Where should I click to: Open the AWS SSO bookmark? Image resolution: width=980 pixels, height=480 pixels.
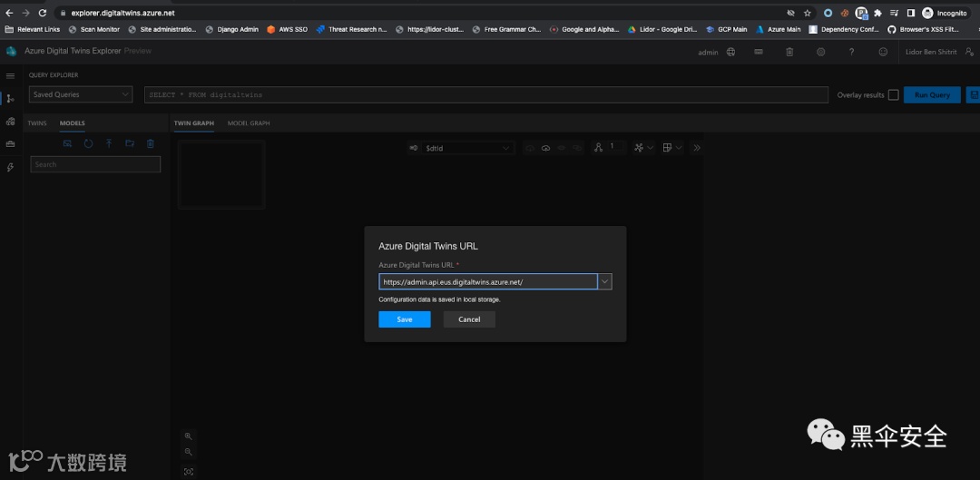(x=288, y=29)
